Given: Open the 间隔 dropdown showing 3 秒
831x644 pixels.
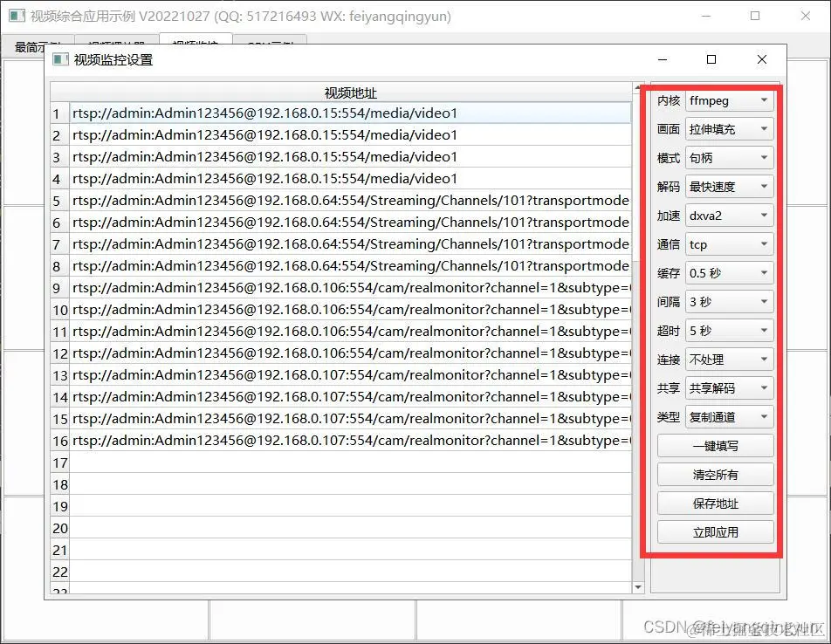Looking at the screenshot, I should pos(729,302).
